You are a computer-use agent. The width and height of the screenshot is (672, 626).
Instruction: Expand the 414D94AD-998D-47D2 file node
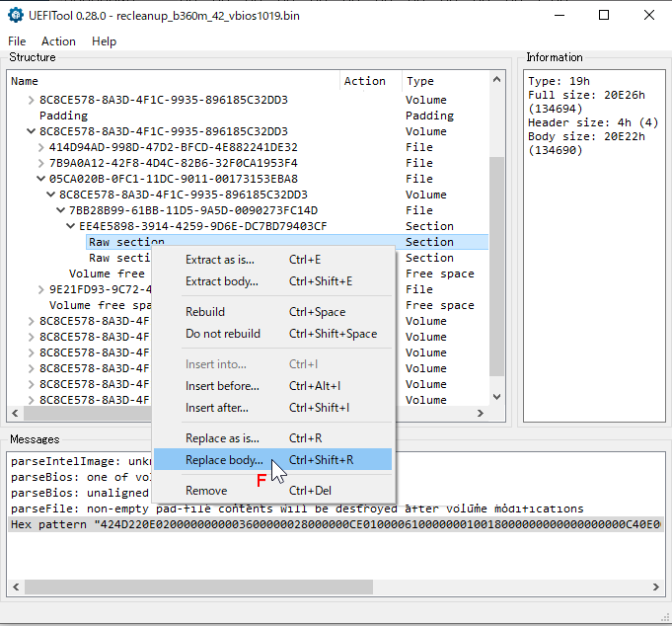[x=41, y=147]
